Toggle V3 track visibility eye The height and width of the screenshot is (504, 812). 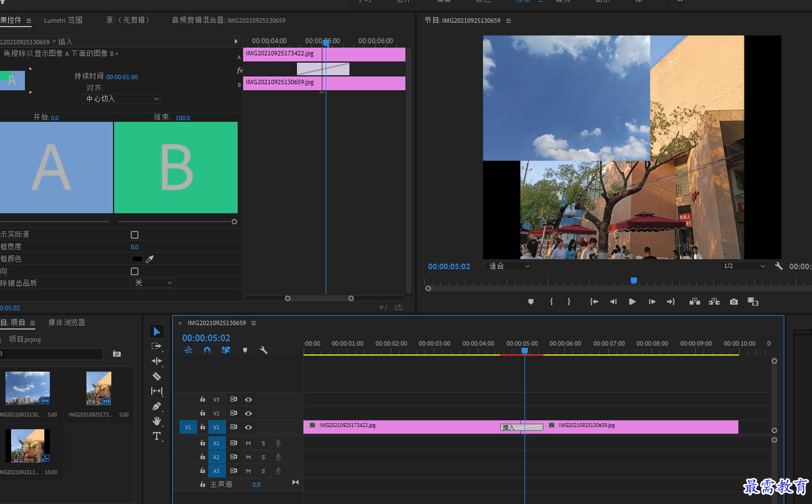point(249,399)
